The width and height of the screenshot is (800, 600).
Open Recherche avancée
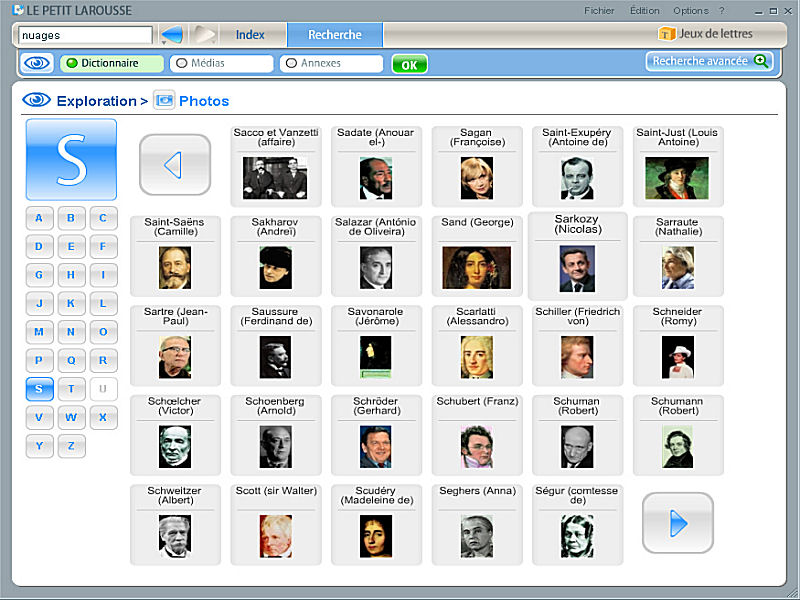710,61
